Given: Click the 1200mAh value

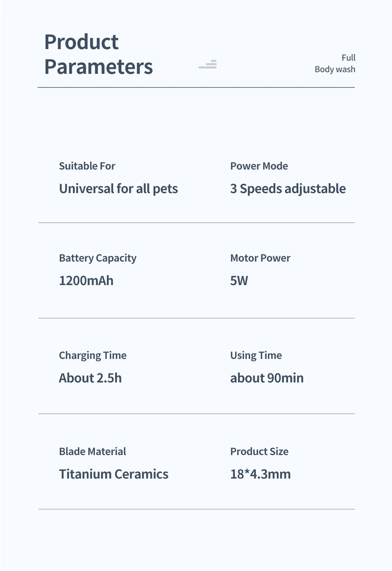Looking at the screenshot, I should pos(86,281).
